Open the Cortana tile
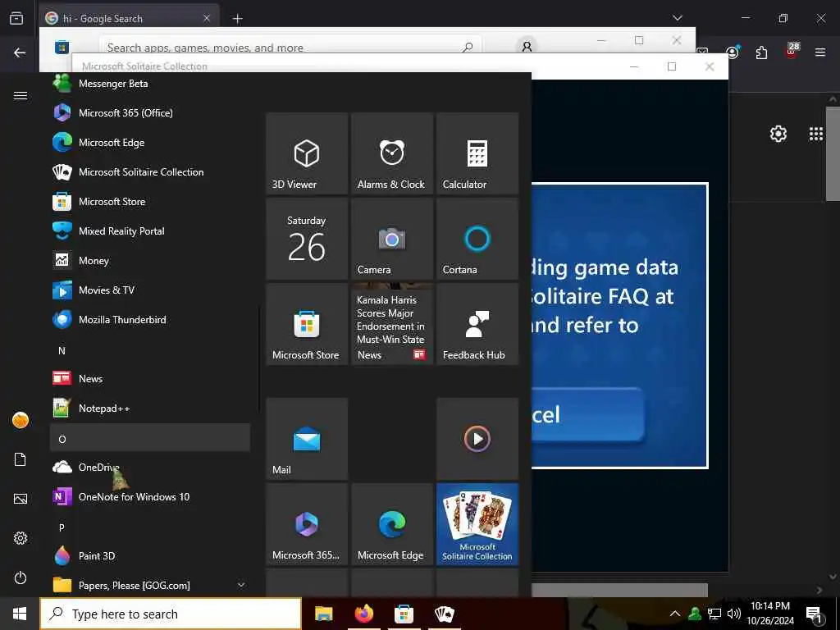Screen dimensions: 840x630 [477, 239]
